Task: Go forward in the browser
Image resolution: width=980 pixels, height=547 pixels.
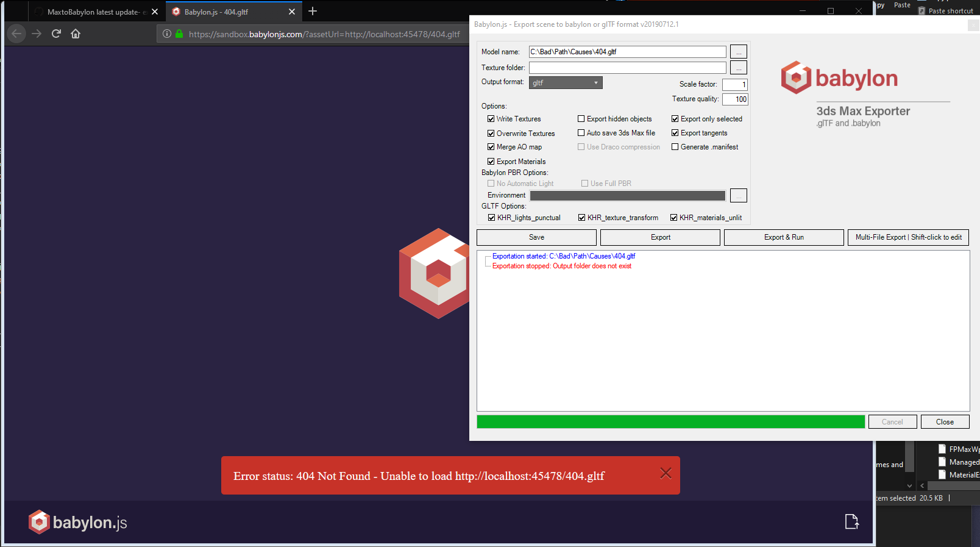Action: (37, 34)
